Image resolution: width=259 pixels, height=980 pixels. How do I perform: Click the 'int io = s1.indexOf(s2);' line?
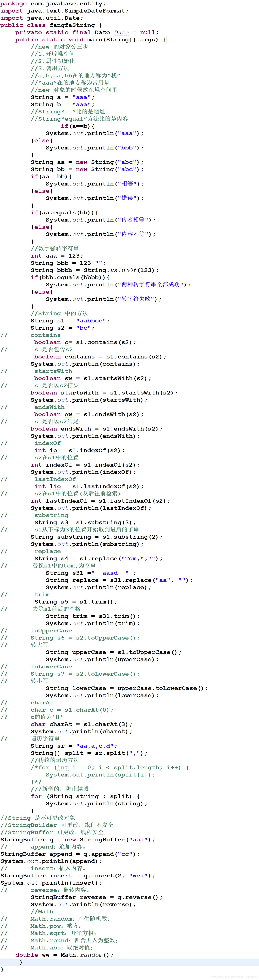point(80,450)
